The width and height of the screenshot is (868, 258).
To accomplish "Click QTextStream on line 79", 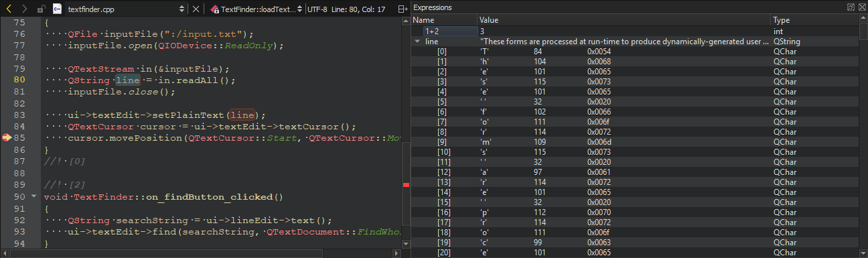I will (x=101, y=68).
